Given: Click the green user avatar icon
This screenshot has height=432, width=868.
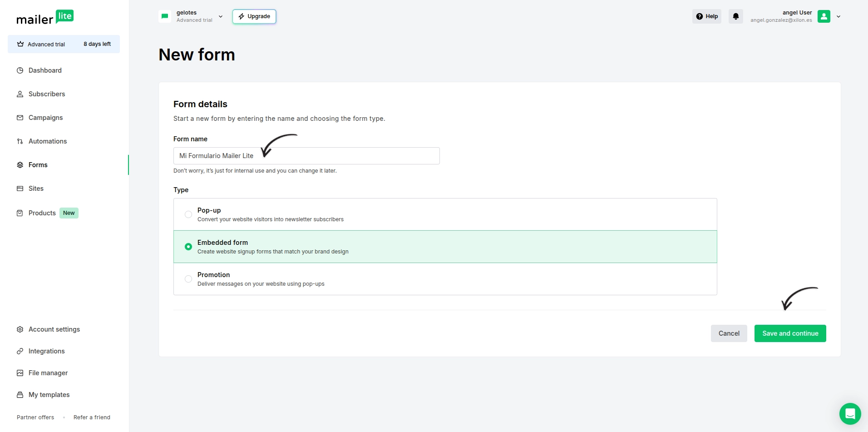Looking at the screenshot, I should click(824, 16).
